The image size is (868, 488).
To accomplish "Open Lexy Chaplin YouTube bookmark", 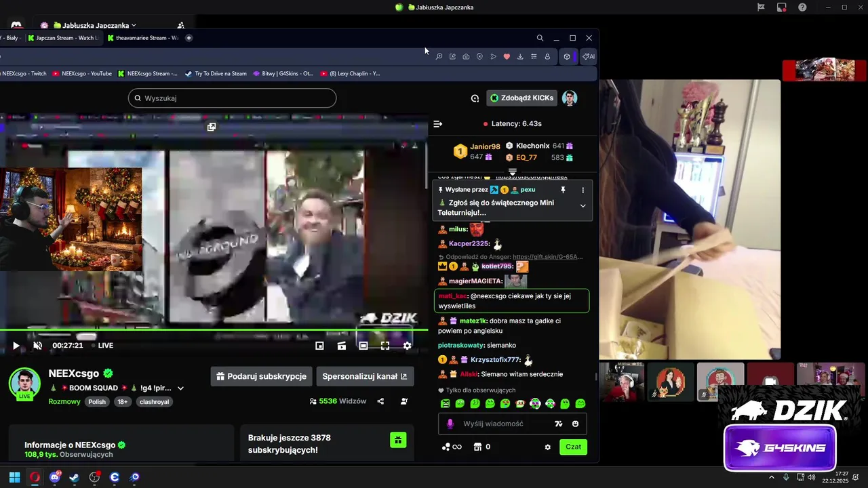I will [350, 73].
